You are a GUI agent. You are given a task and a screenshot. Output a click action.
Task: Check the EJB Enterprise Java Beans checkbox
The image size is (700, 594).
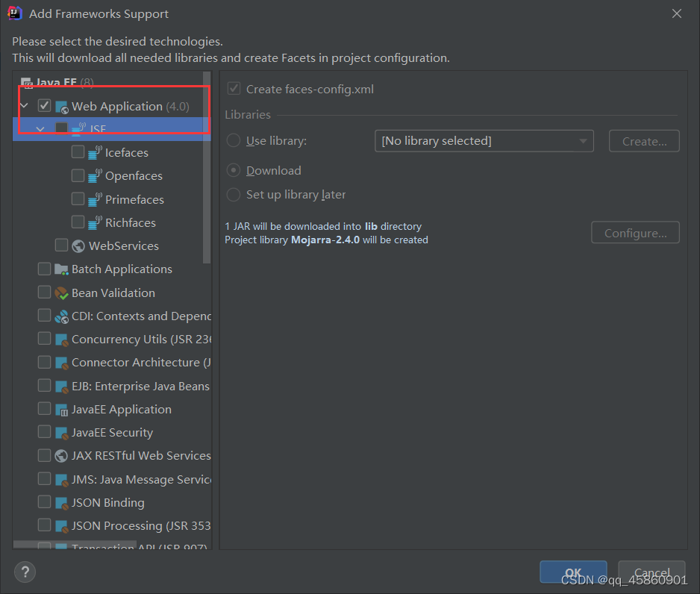(x=44, y=385)
